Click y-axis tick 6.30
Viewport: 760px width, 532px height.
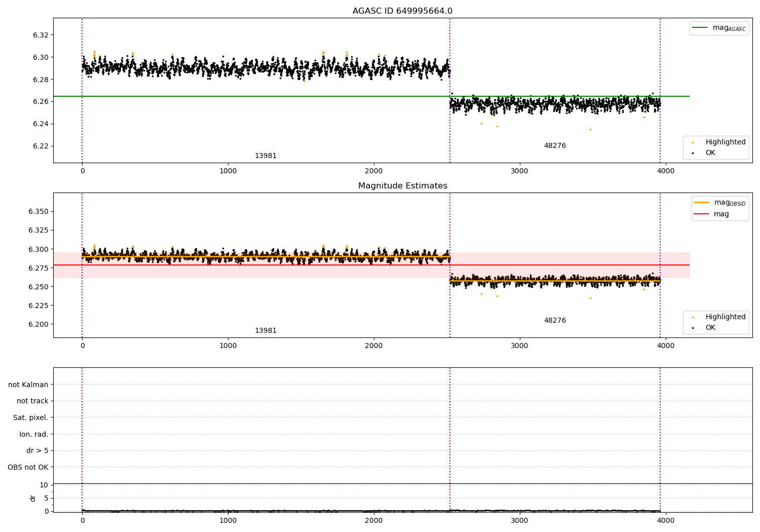pyautogui.click(x=41, y=57)
